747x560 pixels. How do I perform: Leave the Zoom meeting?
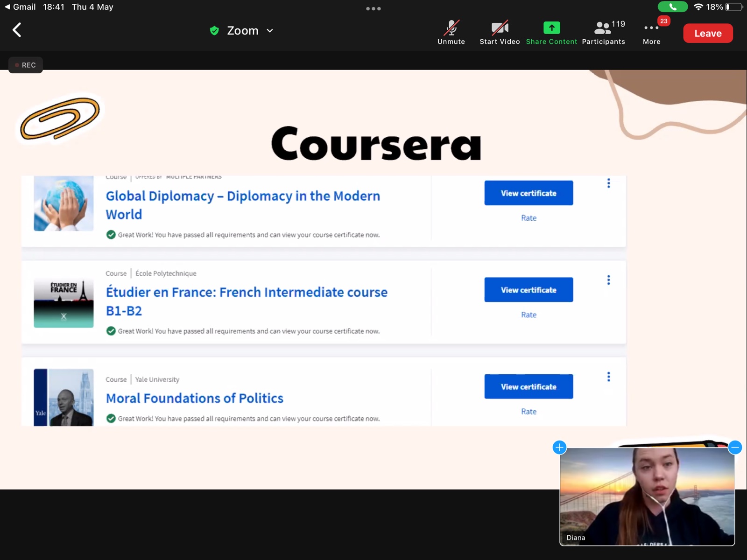coord(708,33)
